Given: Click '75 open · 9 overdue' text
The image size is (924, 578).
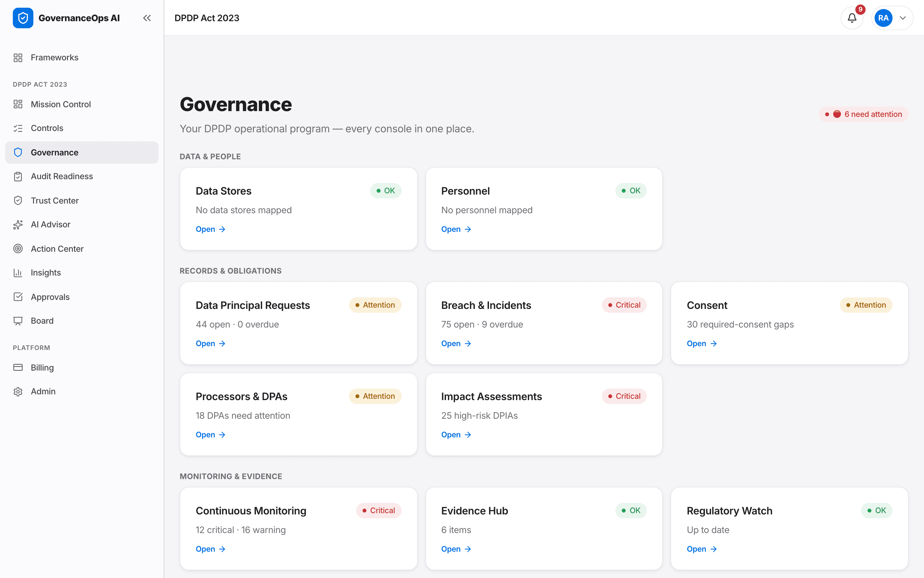Looking at the screenshot, I should click(x=482, y=325).
